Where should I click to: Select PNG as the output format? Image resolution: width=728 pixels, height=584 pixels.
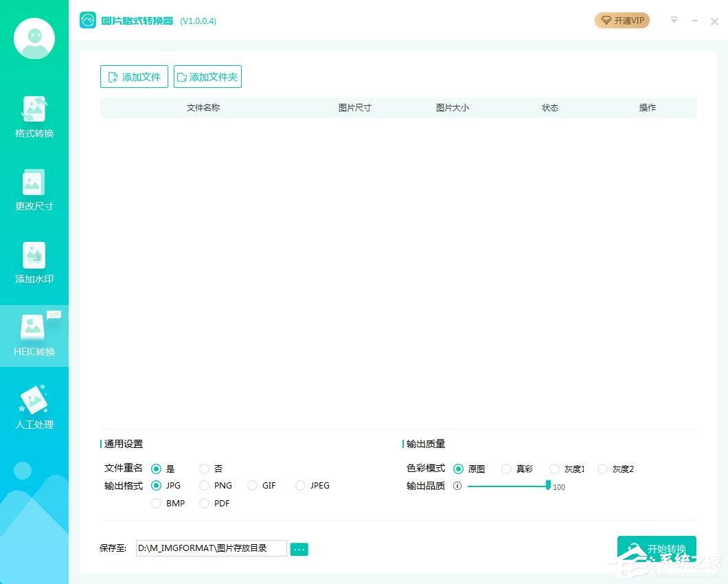204,485
